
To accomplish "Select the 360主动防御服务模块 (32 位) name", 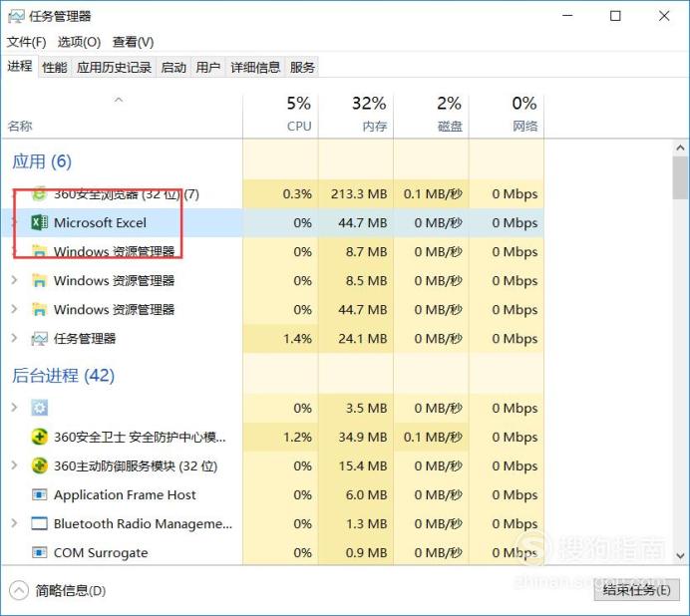I will [136, 465].
